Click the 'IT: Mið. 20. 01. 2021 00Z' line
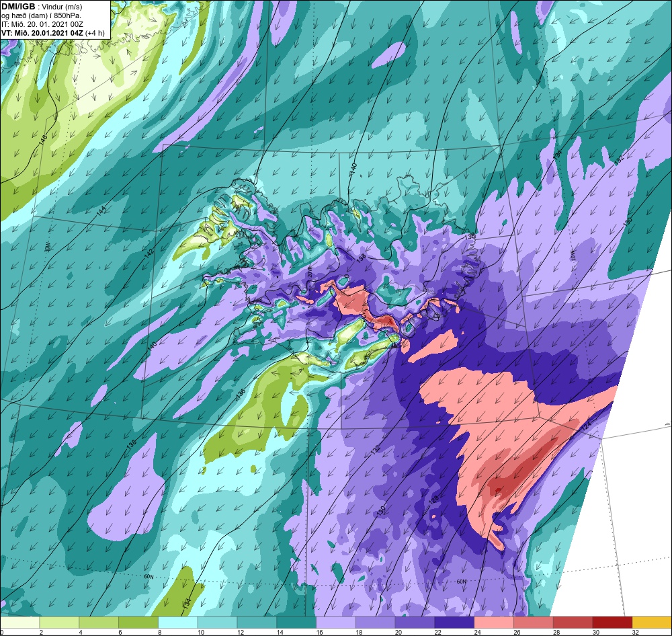 tap(42, 24)
